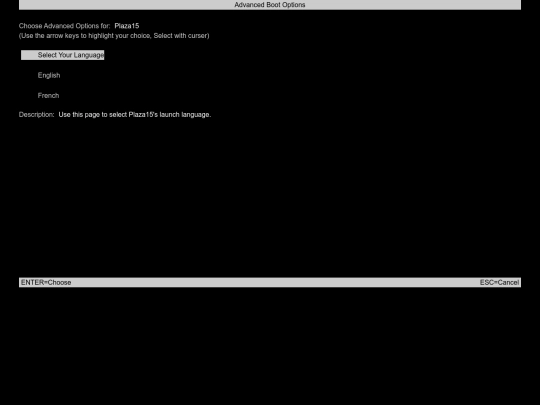Click the Description: label
This screenshot has height=405, width=540.
point(37,115)
